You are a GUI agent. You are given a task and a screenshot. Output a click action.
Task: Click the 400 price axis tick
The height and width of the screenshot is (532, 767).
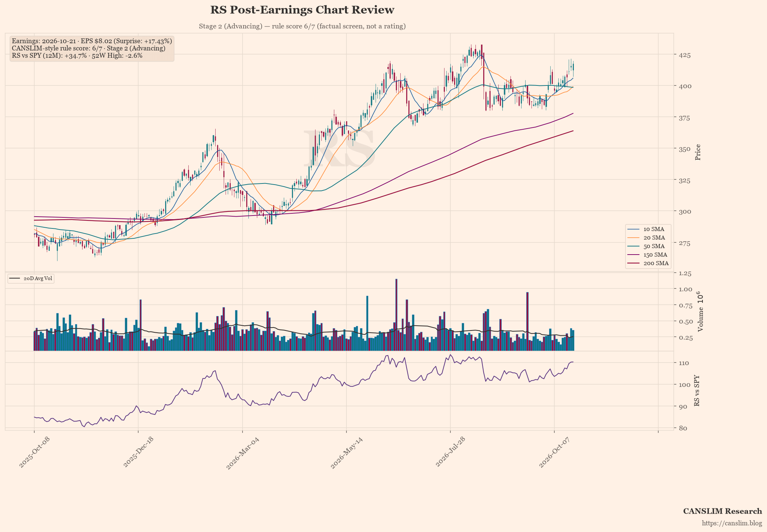685,86
